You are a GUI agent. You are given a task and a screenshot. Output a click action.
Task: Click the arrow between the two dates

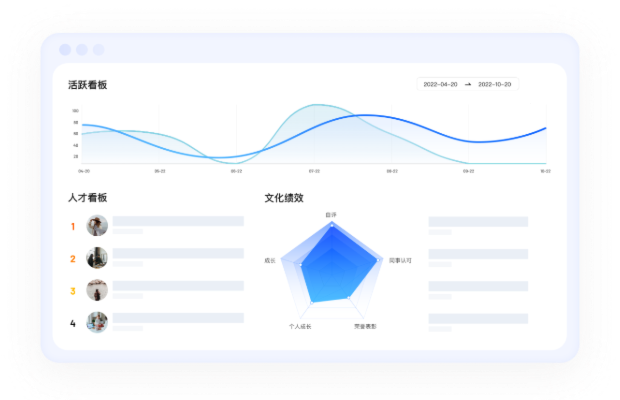(x=468, y=85)
